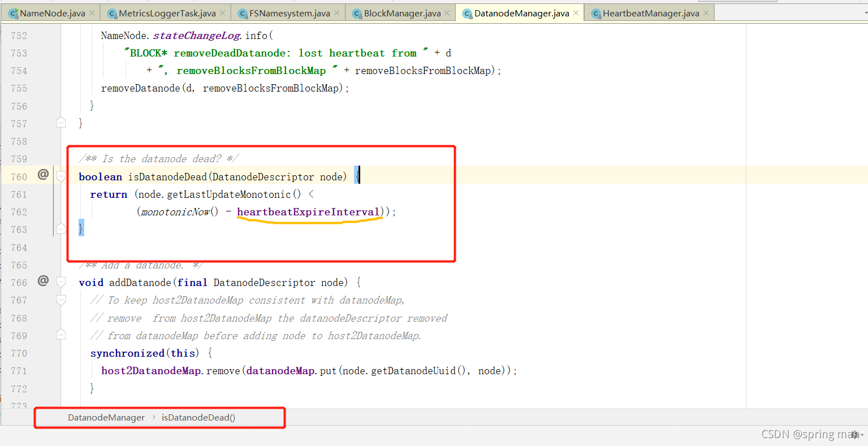868x446 pixels.
Task: Click the class icon on HeartbeatManager.java tab
Action: point(596,14)
